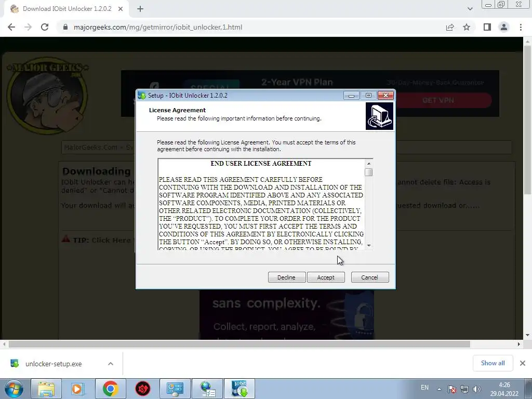The height and width of the screenshot is (399, 532).
Task: Close the downloads bar
Action: click(x=523, y=363)
